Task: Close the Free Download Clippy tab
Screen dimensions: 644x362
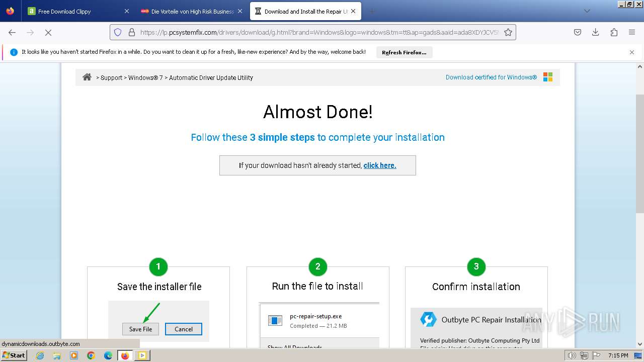Action: tap(127, 11)
